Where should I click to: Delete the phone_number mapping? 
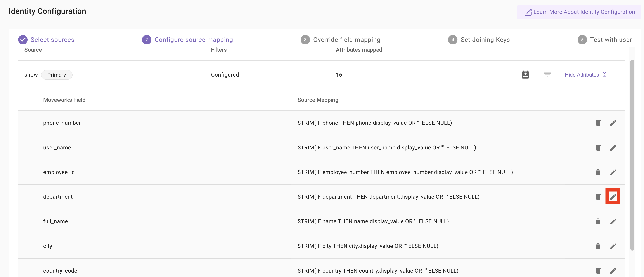coord(598,123)
